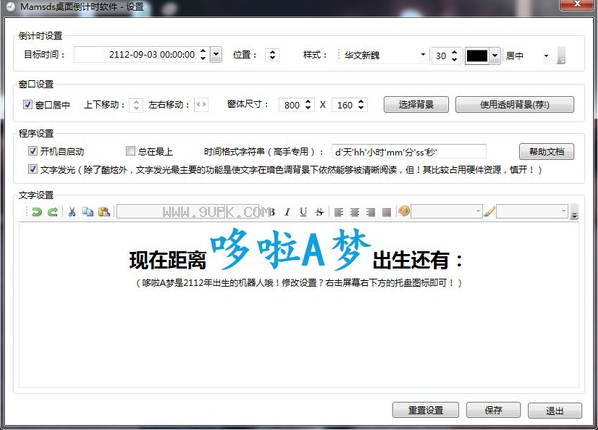Screen dimensions: 598x430
Task: Open the dropdown next to the paintbrush icon
Action: pos(532,211)
